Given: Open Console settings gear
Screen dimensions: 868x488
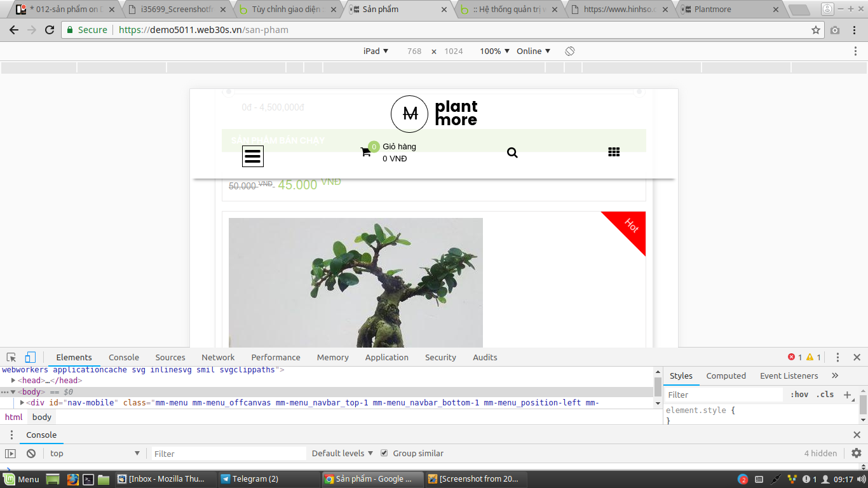Looking at the screenshot, I should click(x=856, y=453).
